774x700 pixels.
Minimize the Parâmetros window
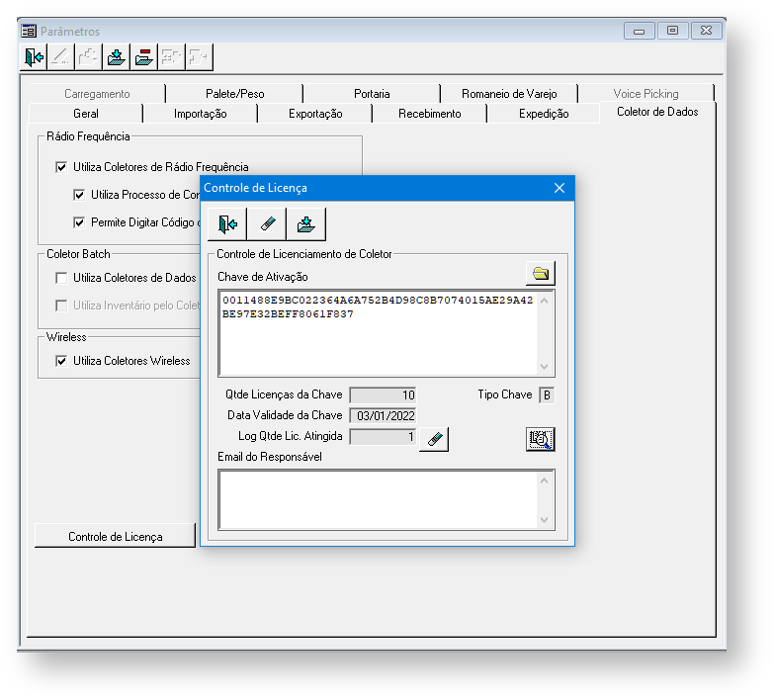[x=640, y=31]
